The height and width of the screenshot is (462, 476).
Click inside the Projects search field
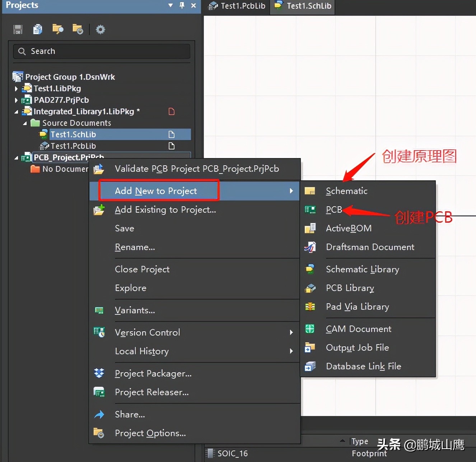(102, 51)
